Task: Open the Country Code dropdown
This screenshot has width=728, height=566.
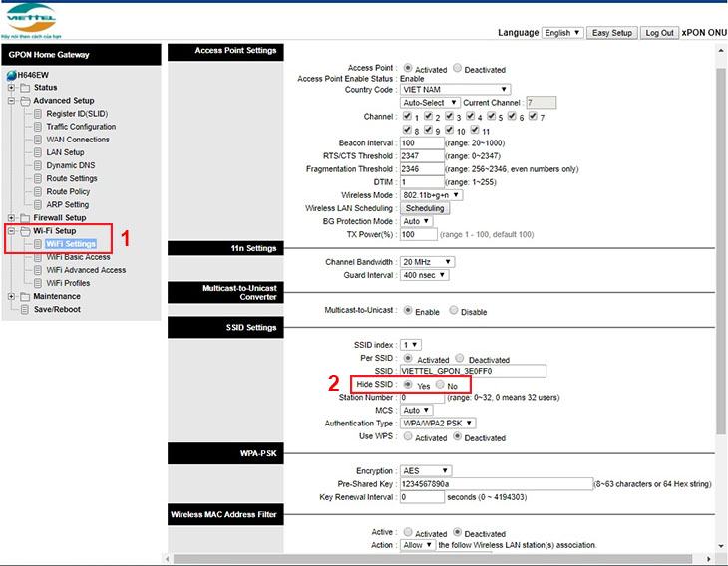Action: click(455, 89)
